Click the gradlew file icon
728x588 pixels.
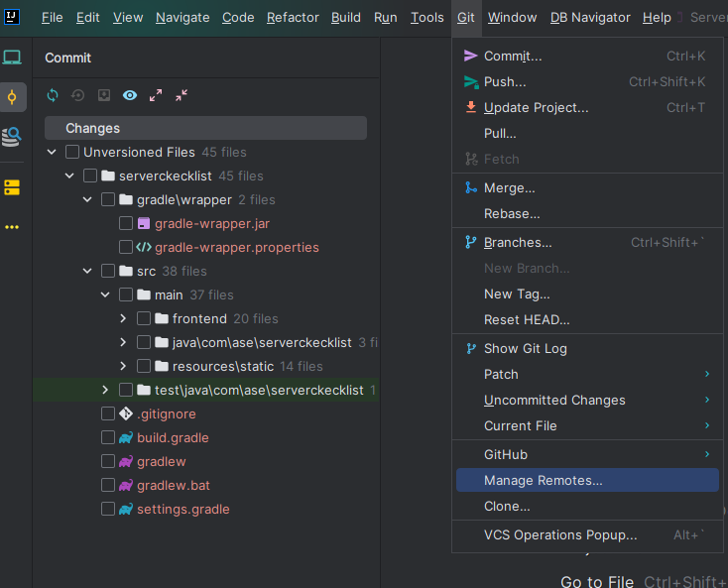(126, 461)
